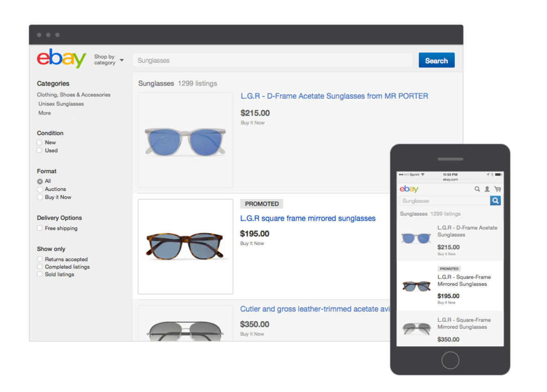547x392 pixels.
Task: Tap the PROMOTED badge on phone listing
Action: [449, 269]
